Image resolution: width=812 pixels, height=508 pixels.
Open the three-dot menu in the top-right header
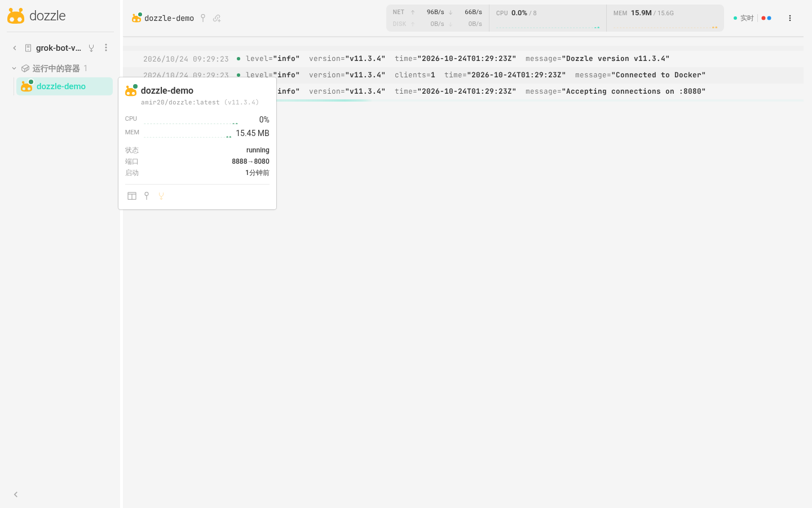[790, 18]
